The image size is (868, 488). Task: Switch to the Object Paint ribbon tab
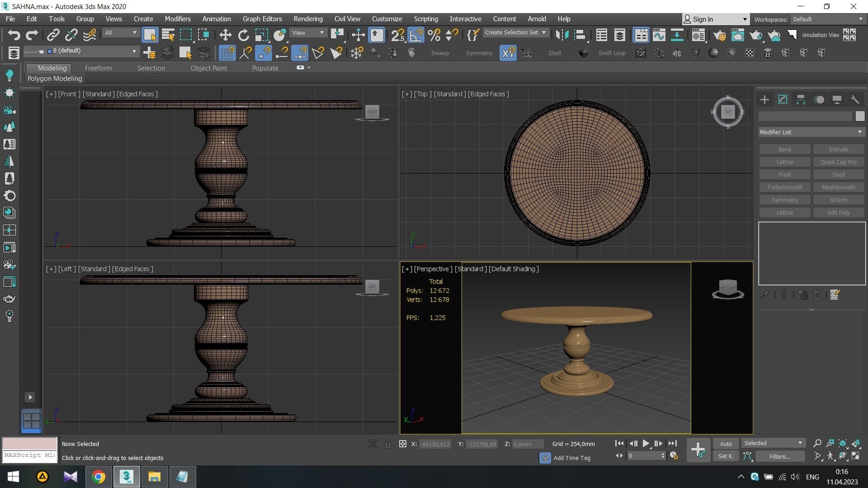point(208,68)
